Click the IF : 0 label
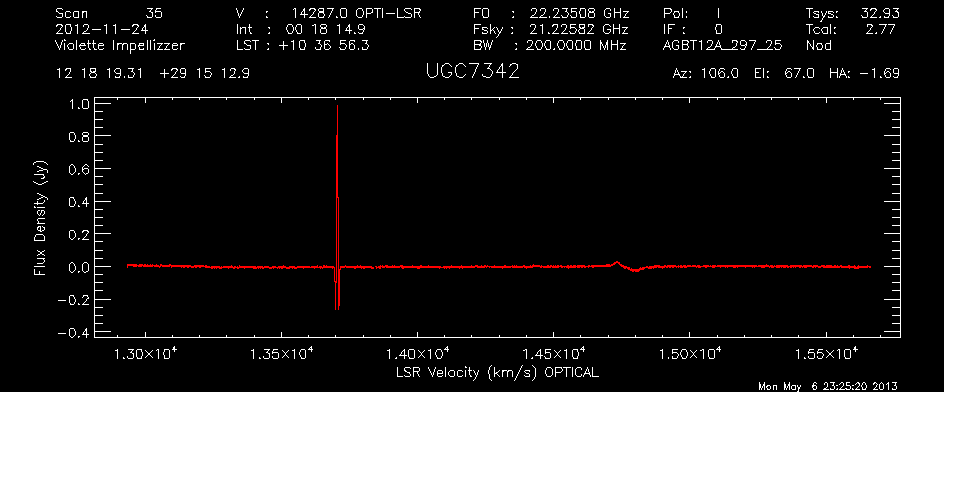The height and width of the screenshot is (490, 962). pyautogui.click(x=693, y=29)
